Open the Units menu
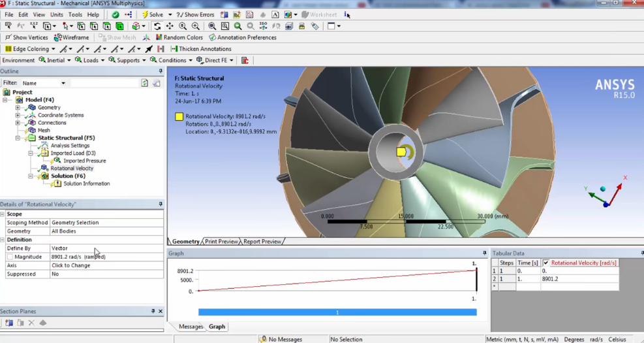This screenshot has height=343, width=644. [x=57, y=15]
